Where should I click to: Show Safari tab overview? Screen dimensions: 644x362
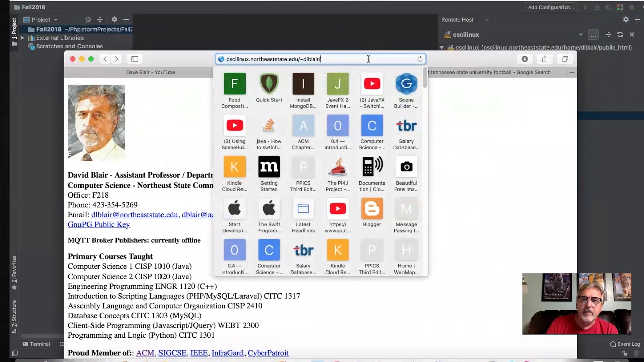point(565,59)
